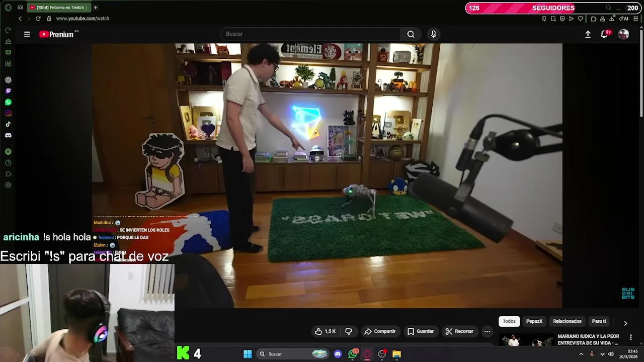Image resolution: width=644 pixels, height=362 pixels.
Task: Open Twitch in the sidebar
Action: coord(8,91)
